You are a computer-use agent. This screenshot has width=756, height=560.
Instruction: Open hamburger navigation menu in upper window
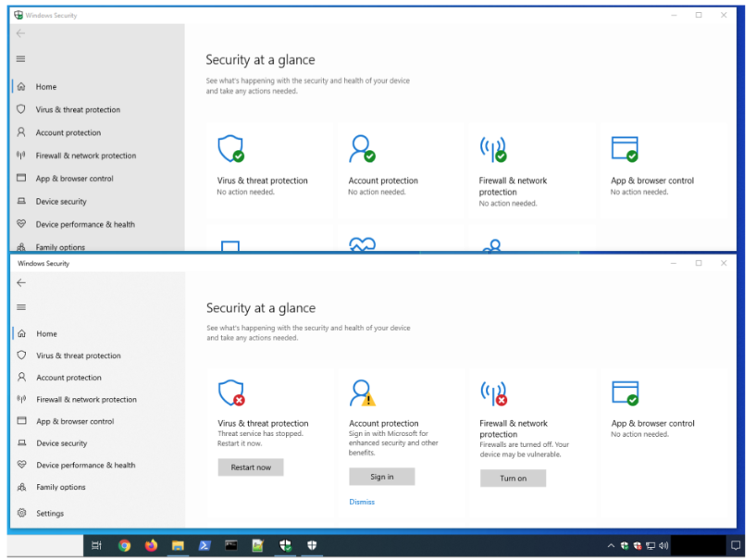20,59
